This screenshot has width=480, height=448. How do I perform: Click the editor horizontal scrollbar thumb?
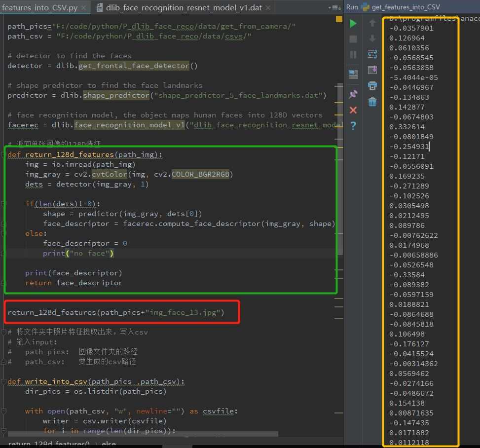point(143,434)
